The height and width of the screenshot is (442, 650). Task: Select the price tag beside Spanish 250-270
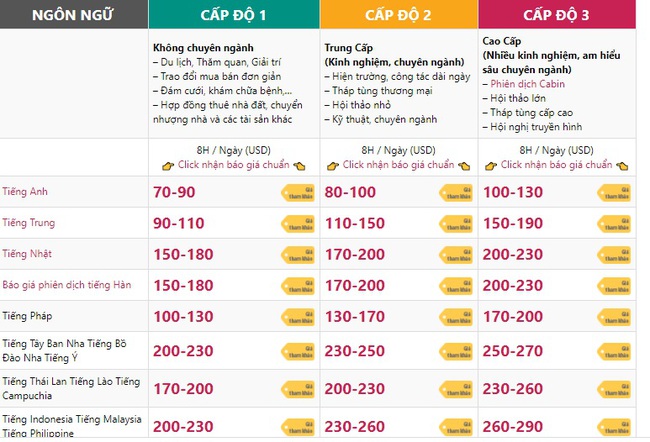[613, 352]
